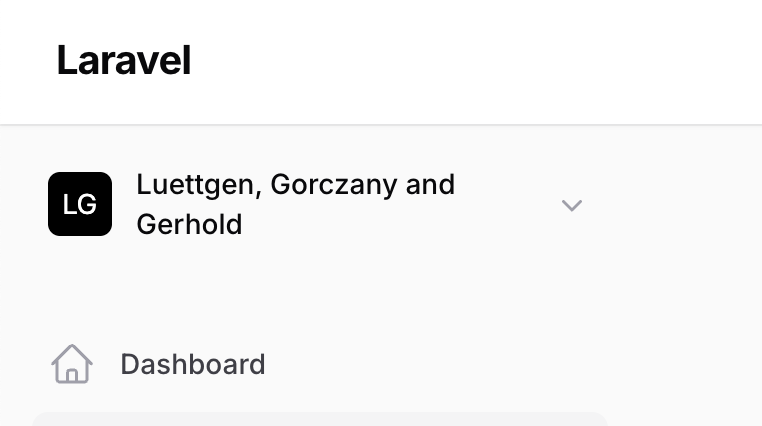Click the highlighted sidebar item below Dashboard
Image resolution: width=762 pixels, height=426 pixels.
[320, 419]
